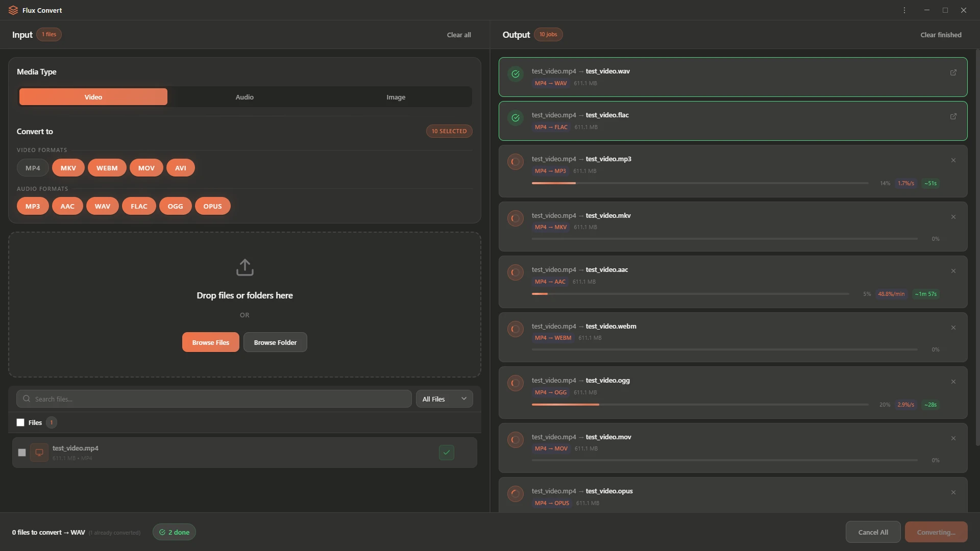Cancel the test_video.webm conversion job
This screenshot has height=551, width=980.
(953, 328)
